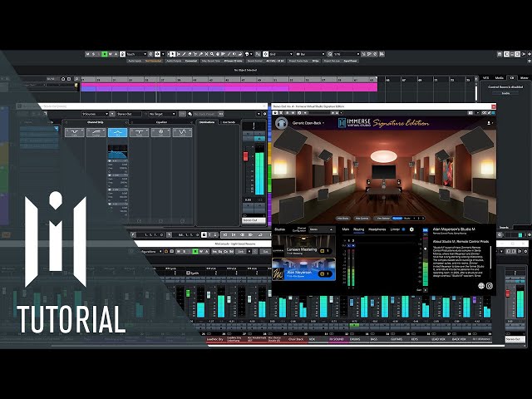Screen dimensions: 532x399
Task: Open the 1/16 quantize preset dropdown
Action: (x=347, y=54)
